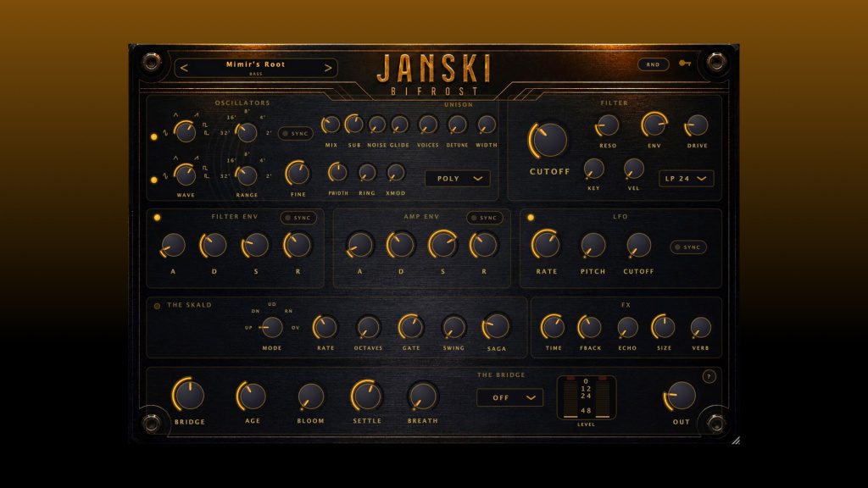868x488 pixels.
Task: Click the BRIDGE knob
Action: (x=189, y=395)
